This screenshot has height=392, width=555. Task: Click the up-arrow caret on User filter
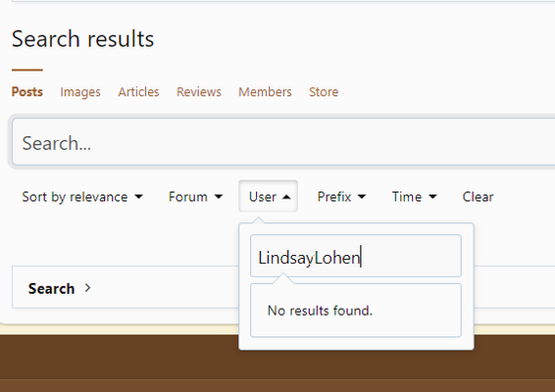(286, 197)
